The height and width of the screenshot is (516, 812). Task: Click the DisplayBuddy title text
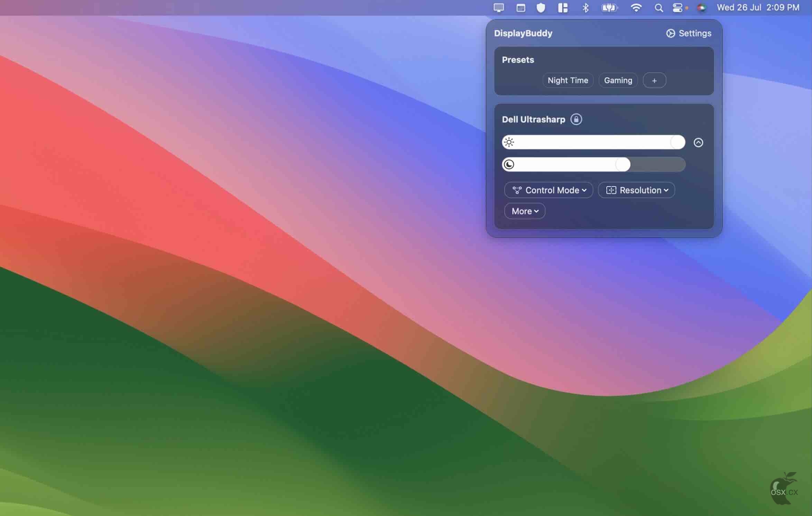(x=523, y=33)
